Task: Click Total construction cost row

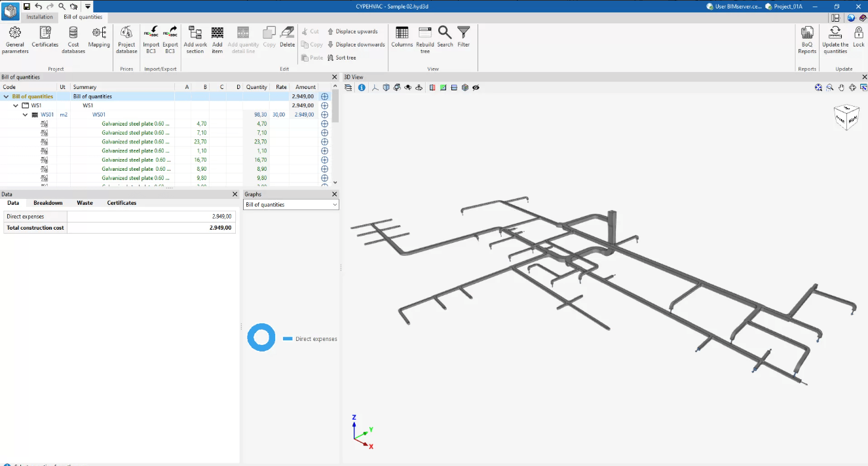Action: coord(119,228)
